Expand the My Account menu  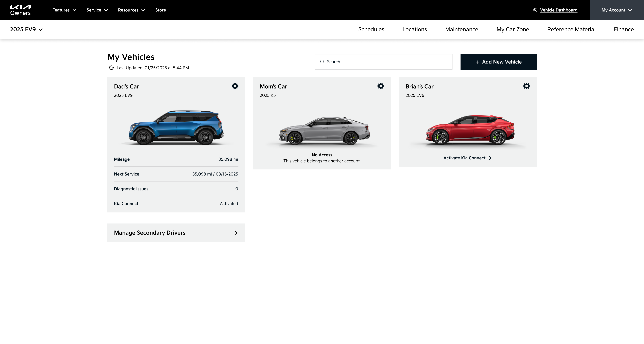pyautogui.click(x=616, y=10)
